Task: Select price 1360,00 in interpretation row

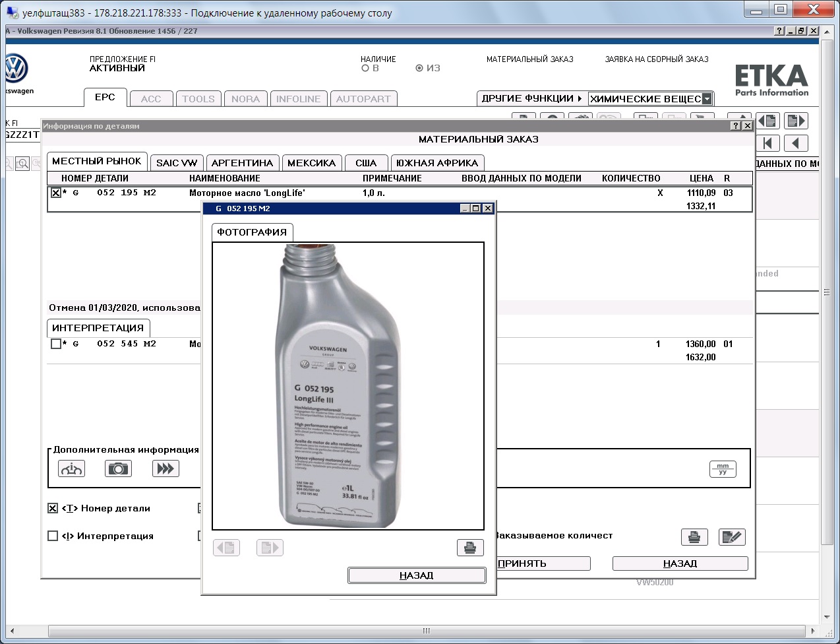Action: (x=701, y=344)
